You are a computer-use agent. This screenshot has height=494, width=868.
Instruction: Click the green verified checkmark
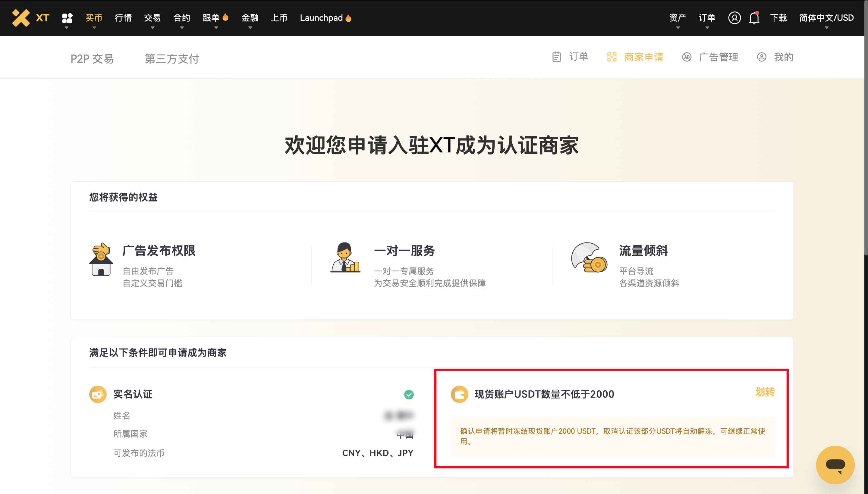409,394
